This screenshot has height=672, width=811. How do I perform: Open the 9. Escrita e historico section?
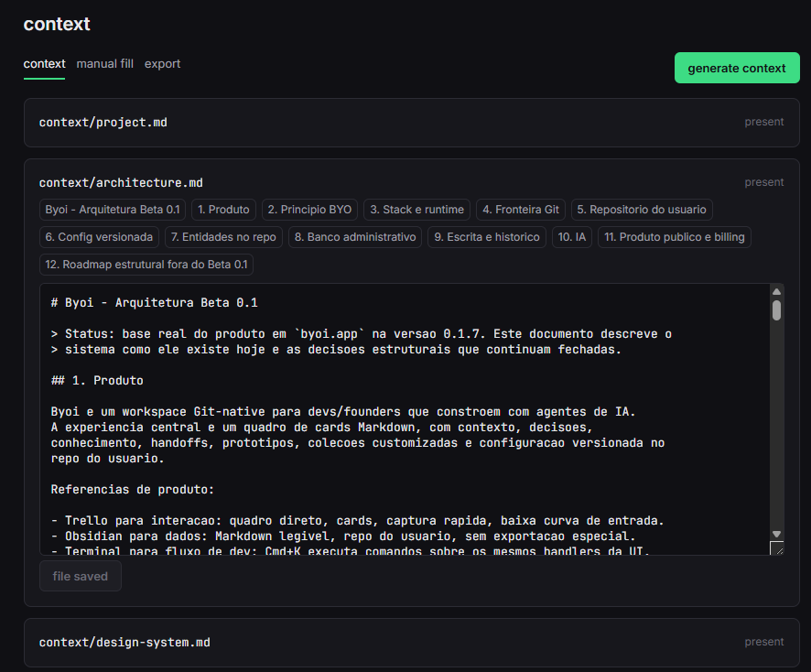coord(487,237)
